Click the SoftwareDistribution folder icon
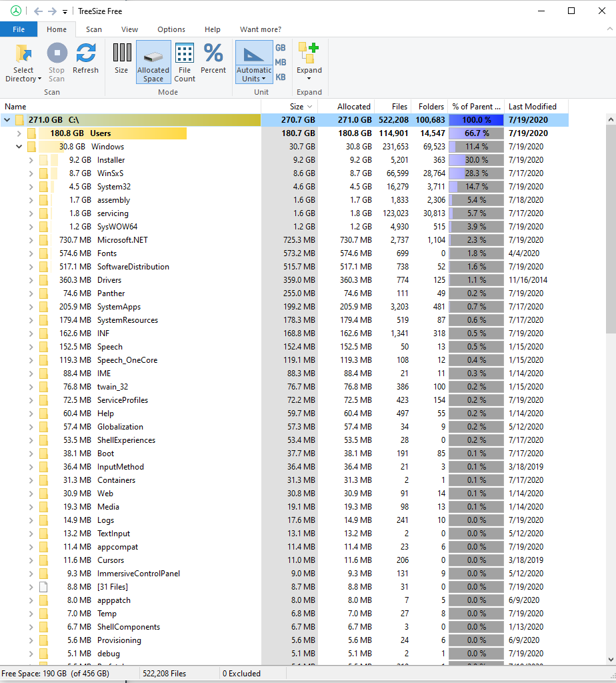Viewport: 616px width, 683px height. (43, 267)
